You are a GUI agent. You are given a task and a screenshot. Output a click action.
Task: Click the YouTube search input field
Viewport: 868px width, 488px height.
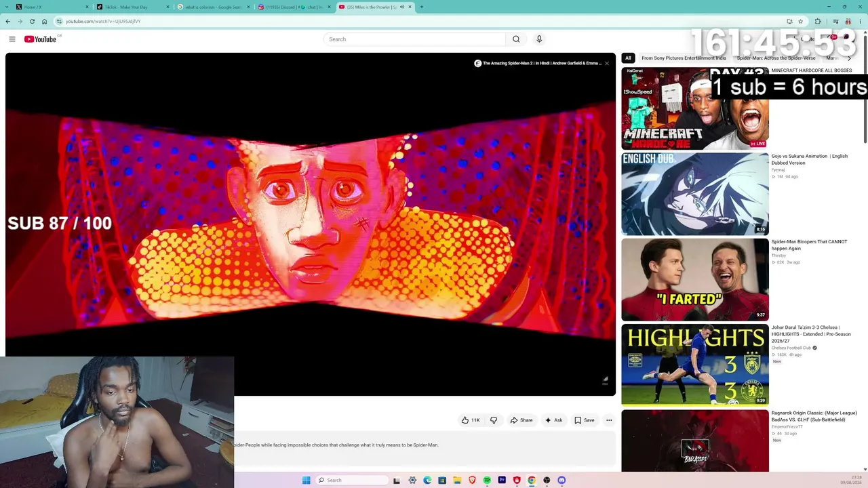coord(414,39)
